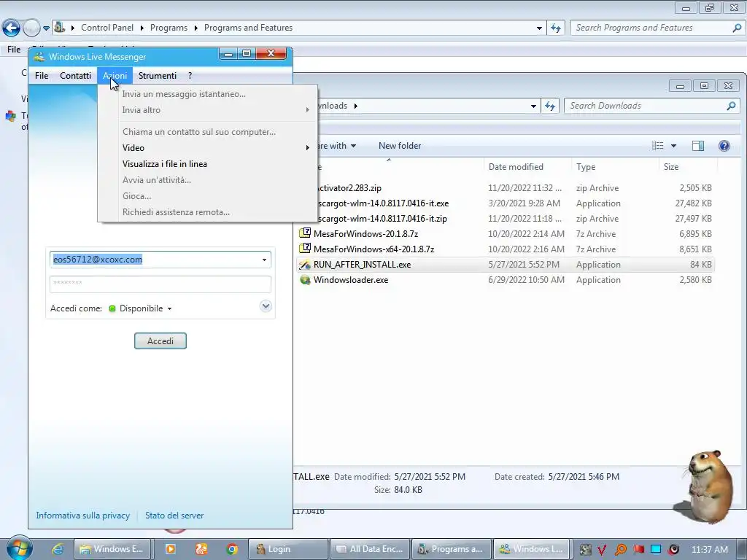Expand the Control Panel address history dropdown

(x=539, y=28)
